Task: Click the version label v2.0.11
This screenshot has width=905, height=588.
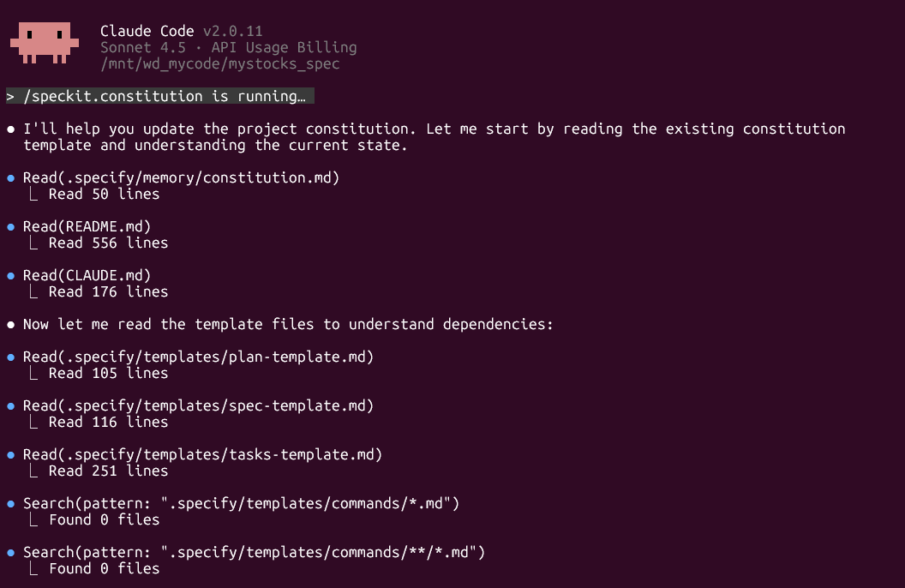Action: [232, 31]
